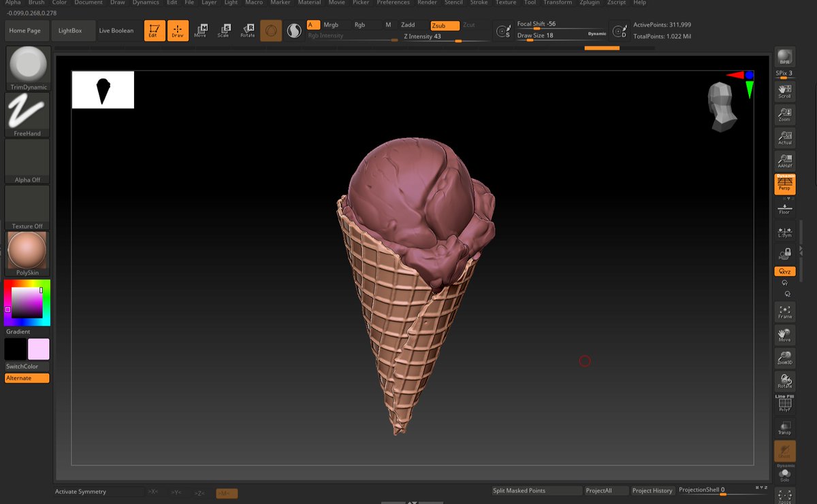Adjust the Draw Size slider
This screenshot has width=817, height=504.
(x=550, y=36)
